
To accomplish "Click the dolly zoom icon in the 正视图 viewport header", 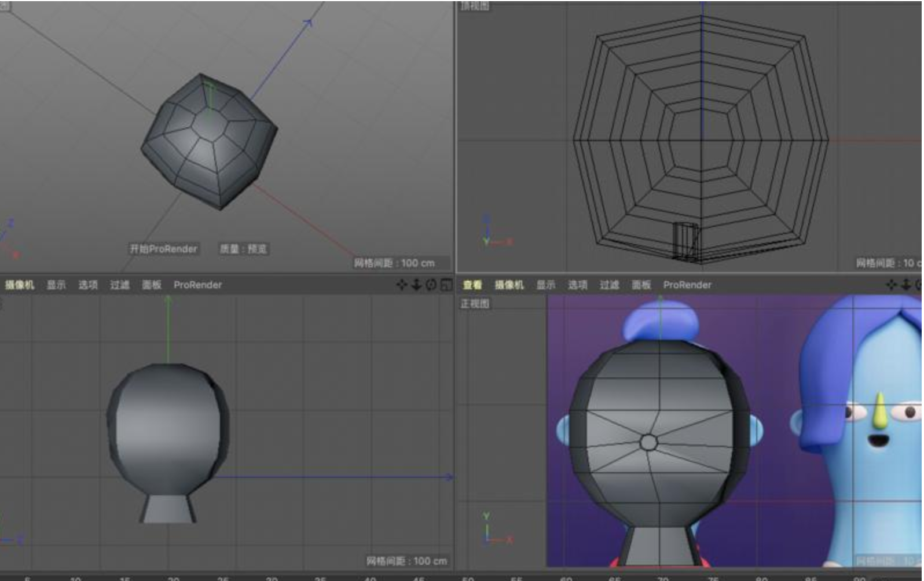I will click(906, 285).
